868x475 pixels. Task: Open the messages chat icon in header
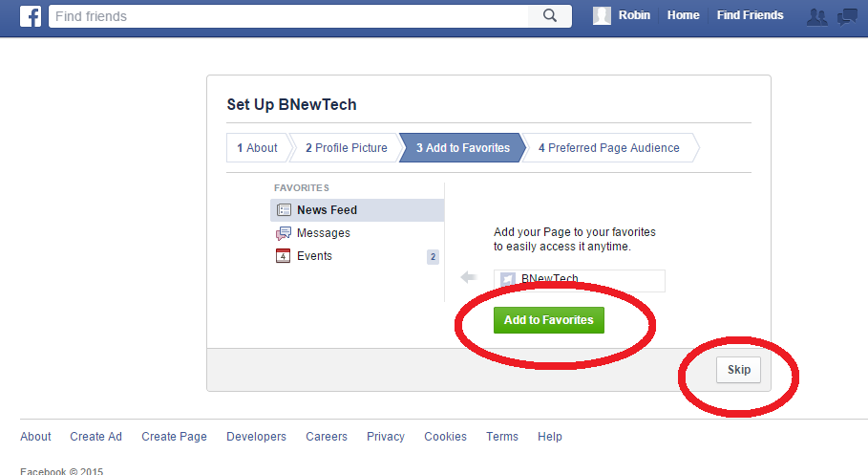pyautogui.click(x=847, y=16)
